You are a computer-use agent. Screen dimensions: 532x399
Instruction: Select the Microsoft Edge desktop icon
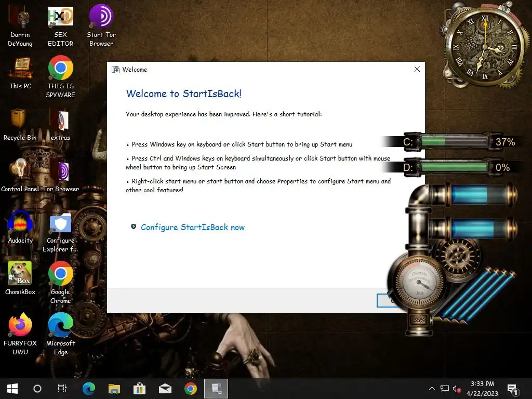pos(60,334)
